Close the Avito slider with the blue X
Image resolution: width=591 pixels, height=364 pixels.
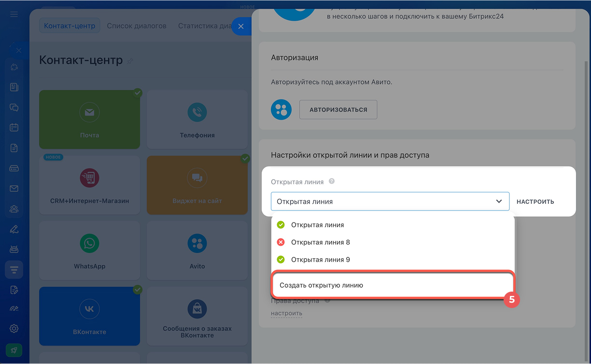coord(241,27)
